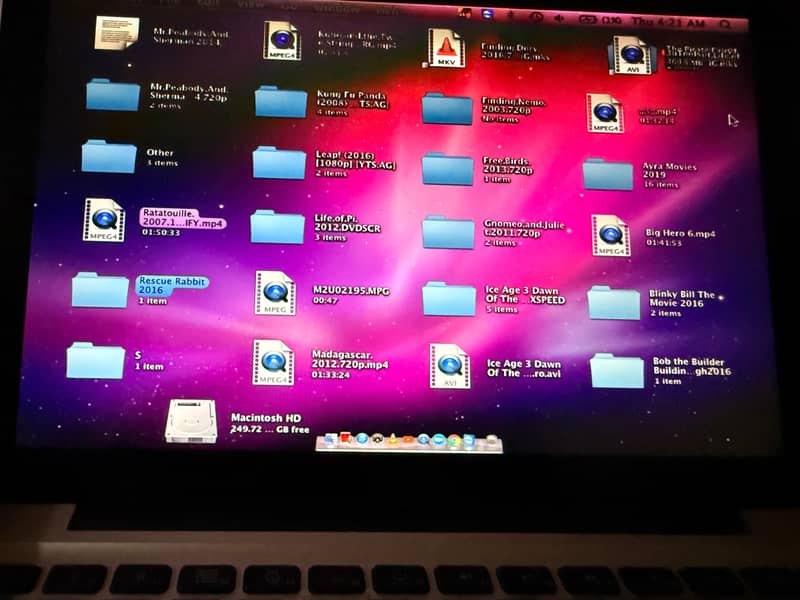The image size is (800, 600).
Task: Launch Google Chrome from the Dock
Action: point(454,441)
